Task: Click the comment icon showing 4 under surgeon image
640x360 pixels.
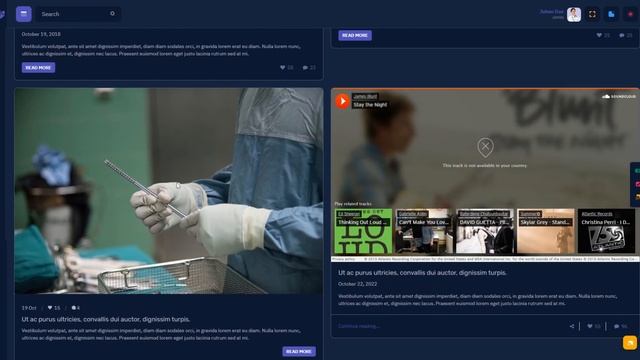Action: pos(73,308)
